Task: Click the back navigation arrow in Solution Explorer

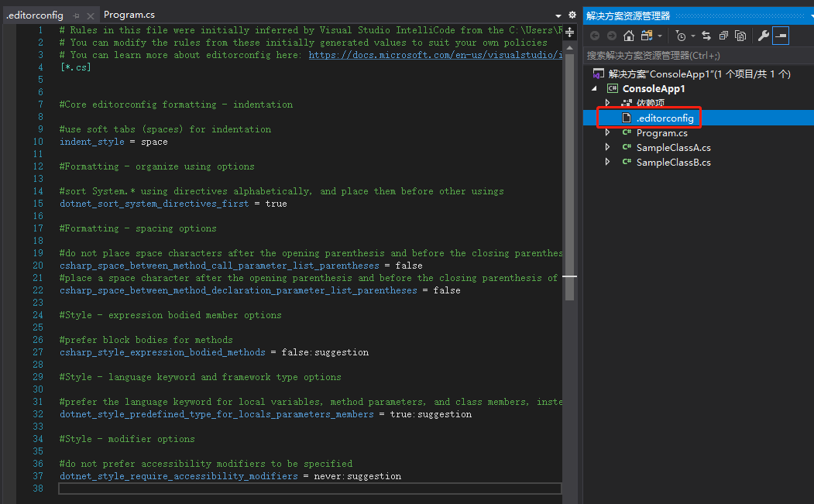Action: (596, 36)
